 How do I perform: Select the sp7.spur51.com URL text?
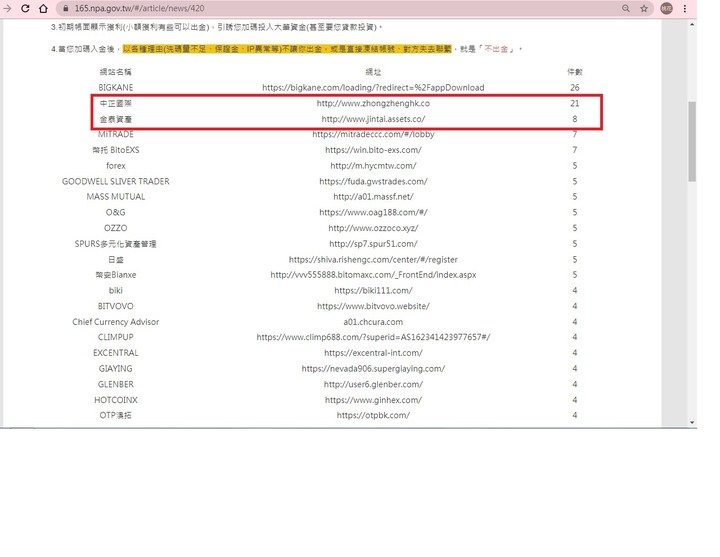click(x=373, y=243)
